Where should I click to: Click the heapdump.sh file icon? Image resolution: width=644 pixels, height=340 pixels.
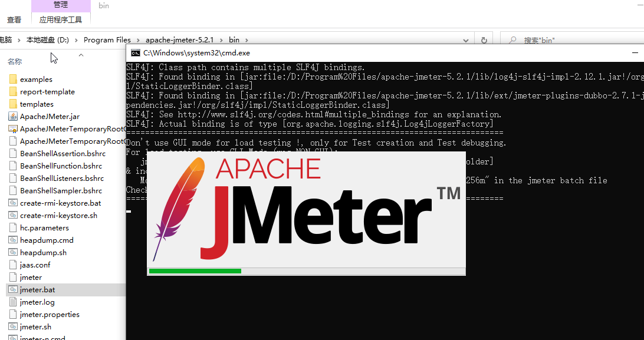coord(13,252)
